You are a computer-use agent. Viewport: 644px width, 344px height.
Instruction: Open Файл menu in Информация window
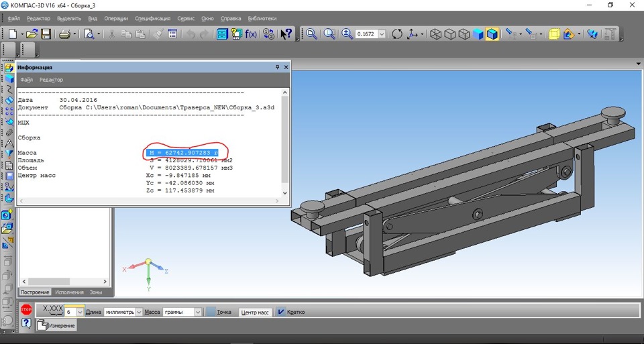26,80
